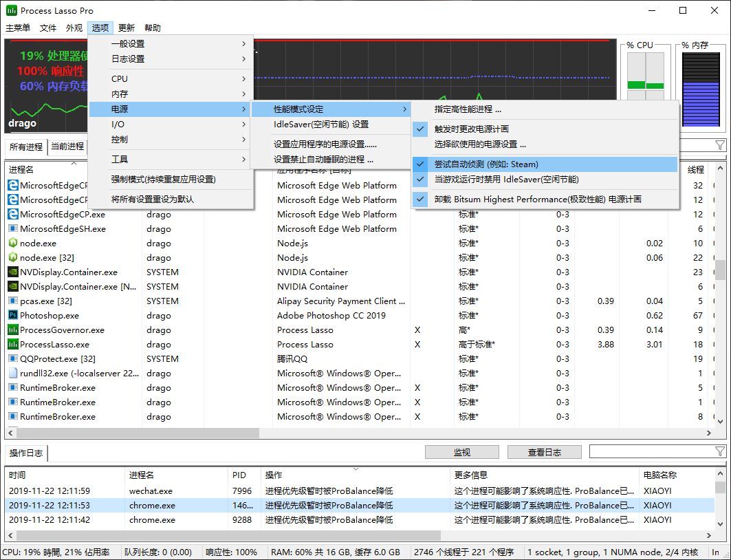Click the rundll32.exe file icon
731x560 pixels.
(13, 374)
